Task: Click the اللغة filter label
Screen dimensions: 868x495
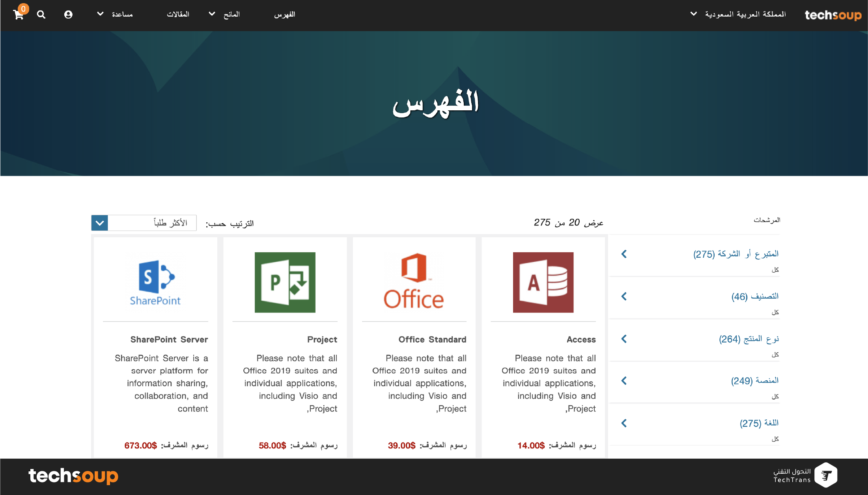Action: [759, 423]
